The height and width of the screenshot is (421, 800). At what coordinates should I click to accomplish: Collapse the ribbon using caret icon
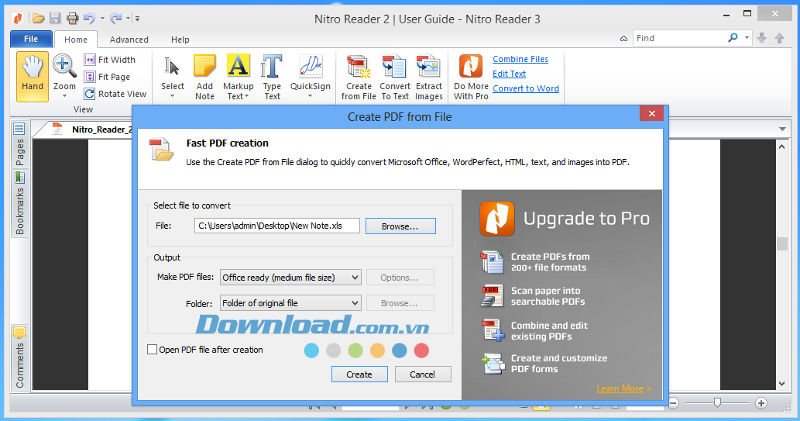(623, 38)
